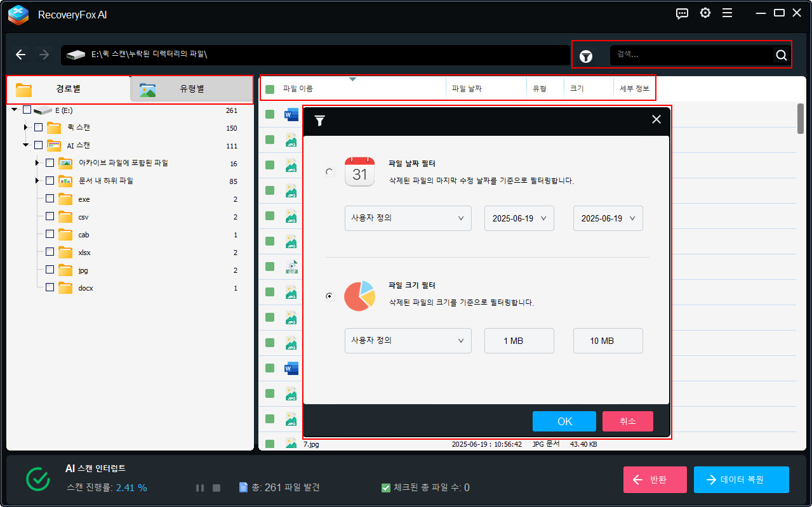Select the 파일 날짜 필터 radio button
This screenshot has width=812, height=507.
click(x=329, y=171)
